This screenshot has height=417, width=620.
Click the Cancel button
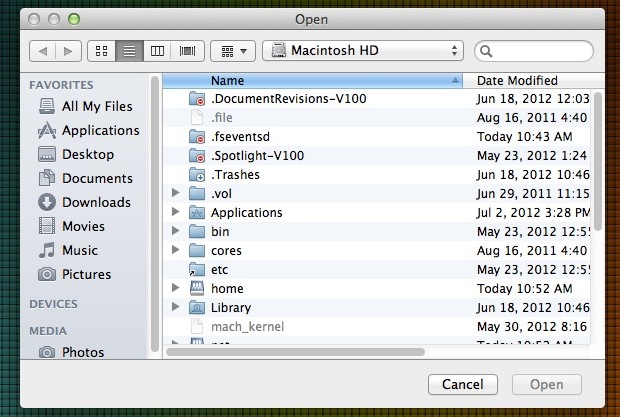pos(463,384)
